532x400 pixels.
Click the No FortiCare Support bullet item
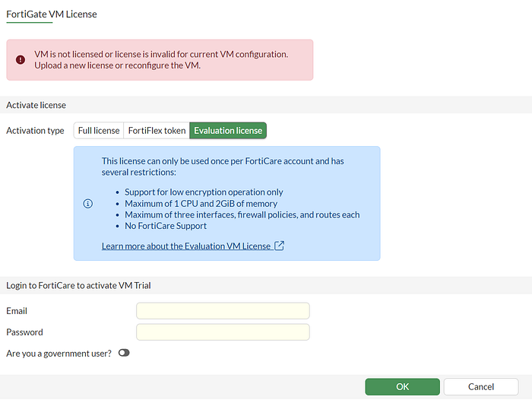click(166, 226)
